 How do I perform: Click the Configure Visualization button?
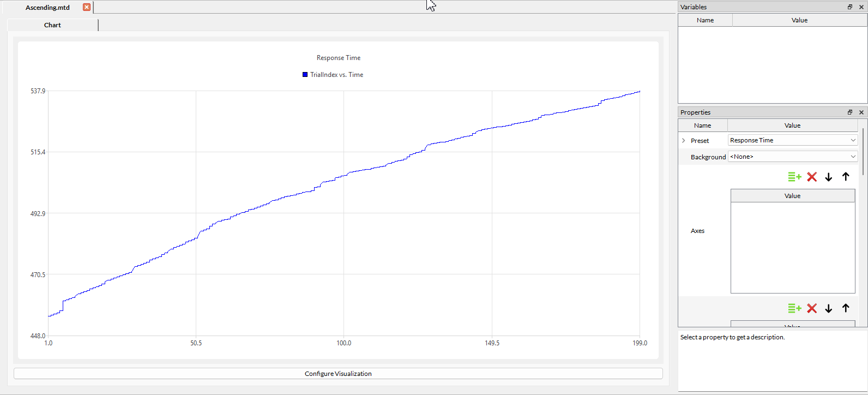(338, 374)
